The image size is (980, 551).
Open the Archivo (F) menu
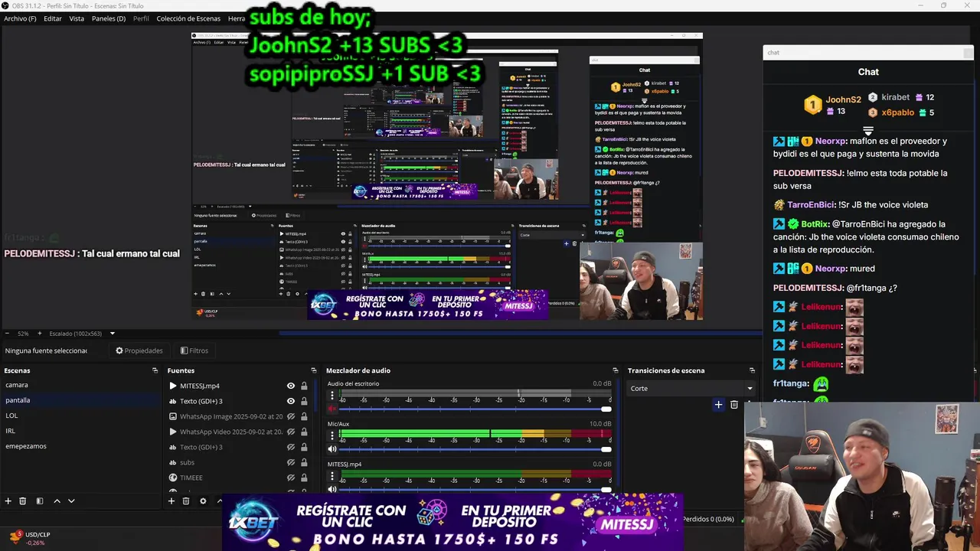click(20, 18)
